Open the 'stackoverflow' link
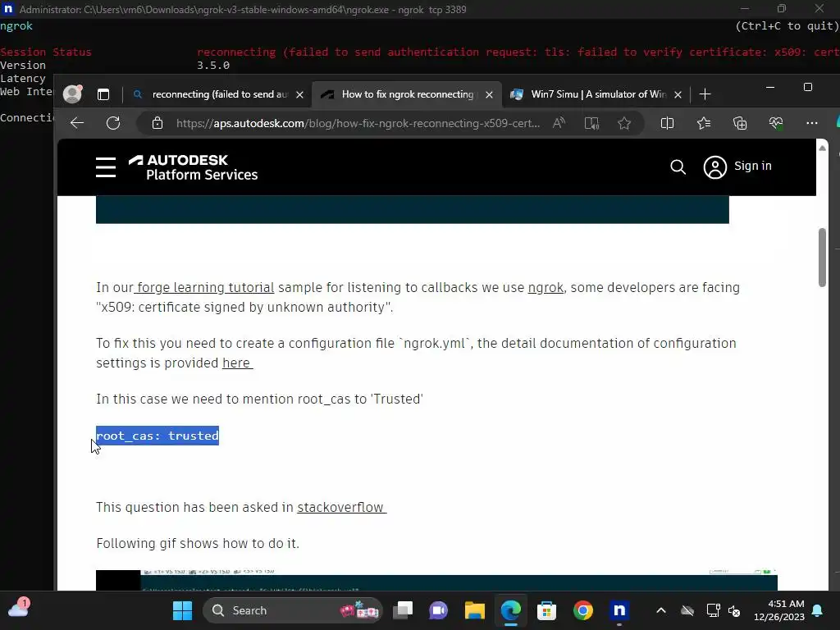 tap(341, 507)
